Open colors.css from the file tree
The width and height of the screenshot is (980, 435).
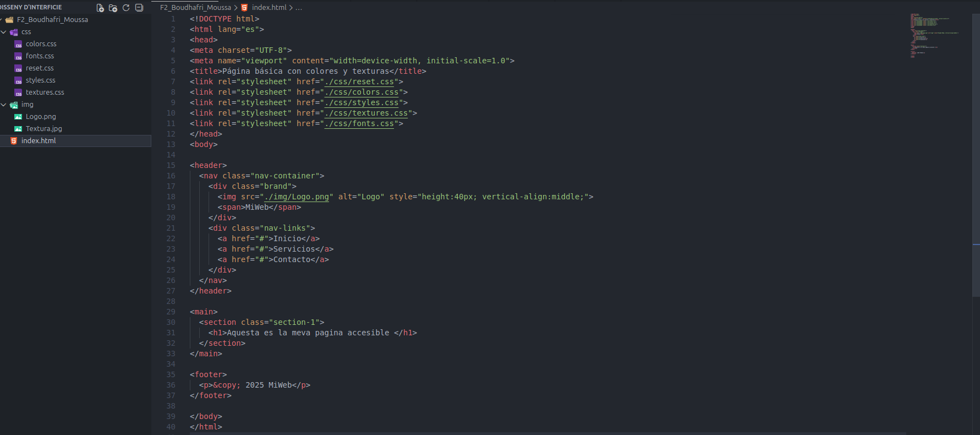[41, 44]
